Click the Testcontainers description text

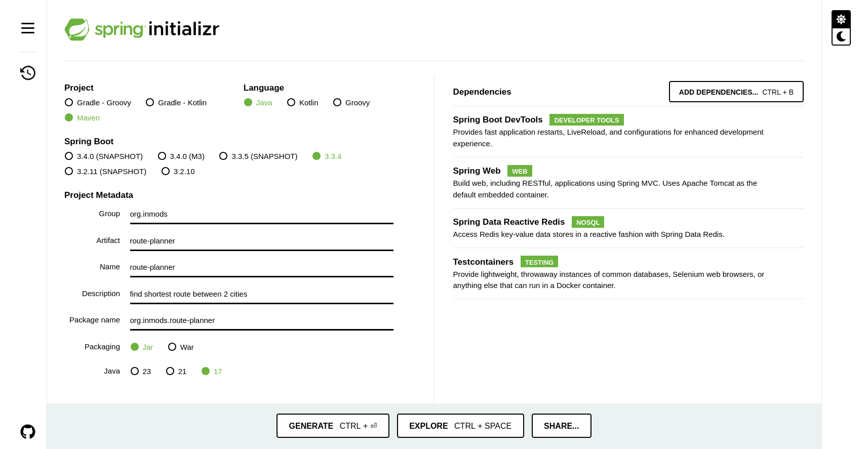click(x=608, y=280)
